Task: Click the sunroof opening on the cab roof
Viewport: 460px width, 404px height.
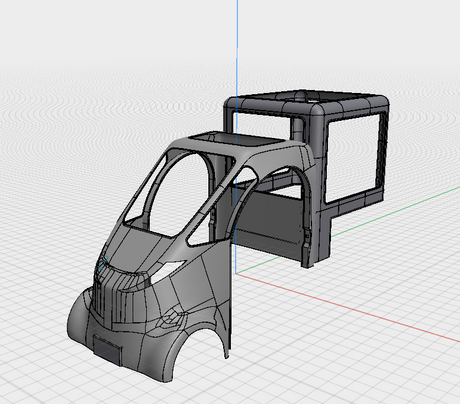Action: (x=235, y=138)
